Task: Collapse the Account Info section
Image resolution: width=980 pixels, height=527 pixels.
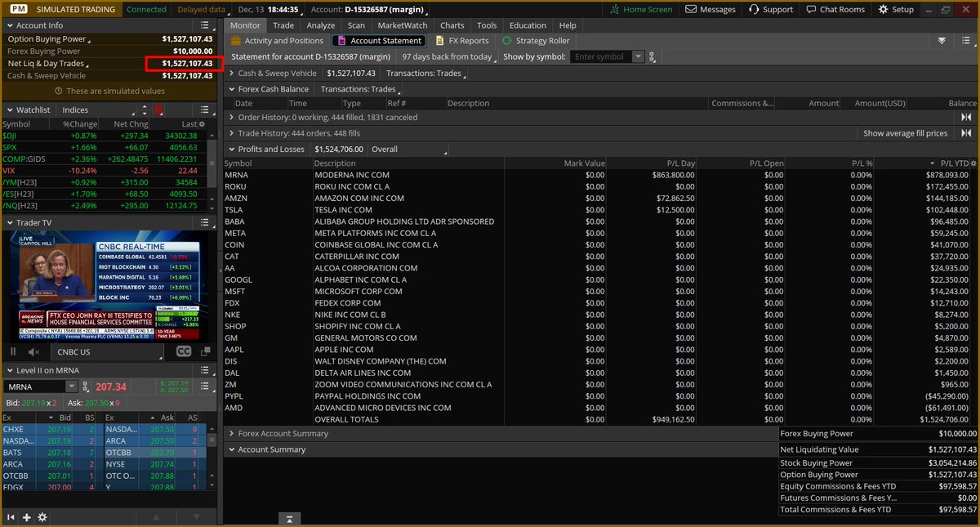Action: click(10, 25)
